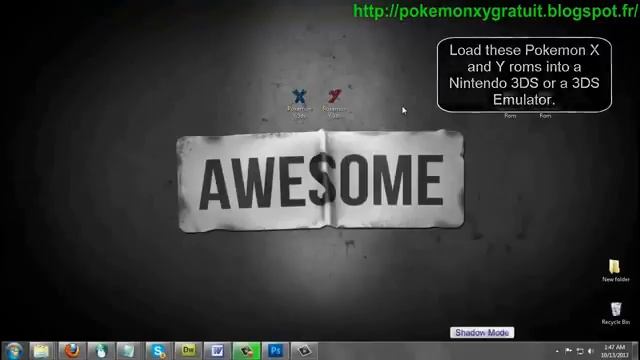Open the volume speaker tray icon

590,351
